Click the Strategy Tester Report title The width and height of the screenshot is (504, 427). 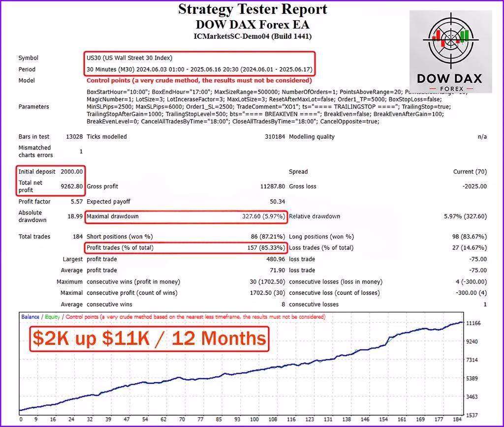252,9
